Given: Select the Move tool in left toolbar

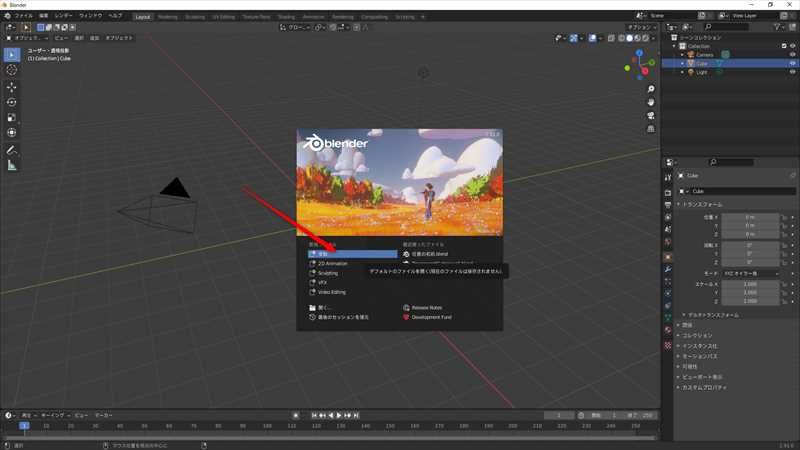Looking at the screenshot, I should (x=12, y=87).
